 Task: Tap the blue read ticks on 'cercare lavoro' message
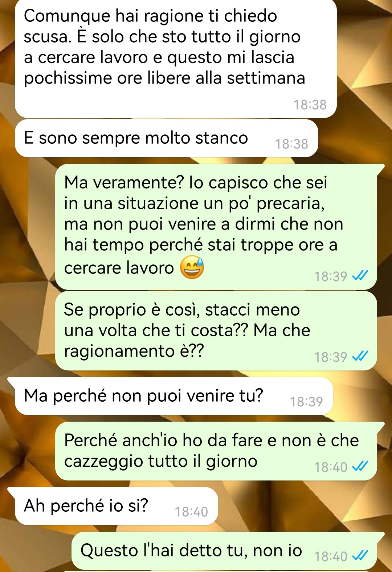click(x=360, y=276)
